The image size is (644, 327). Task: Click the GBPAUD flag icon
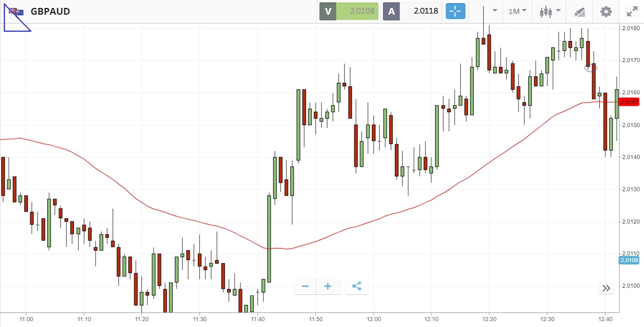pyautogui.click(x=17, y=12)
